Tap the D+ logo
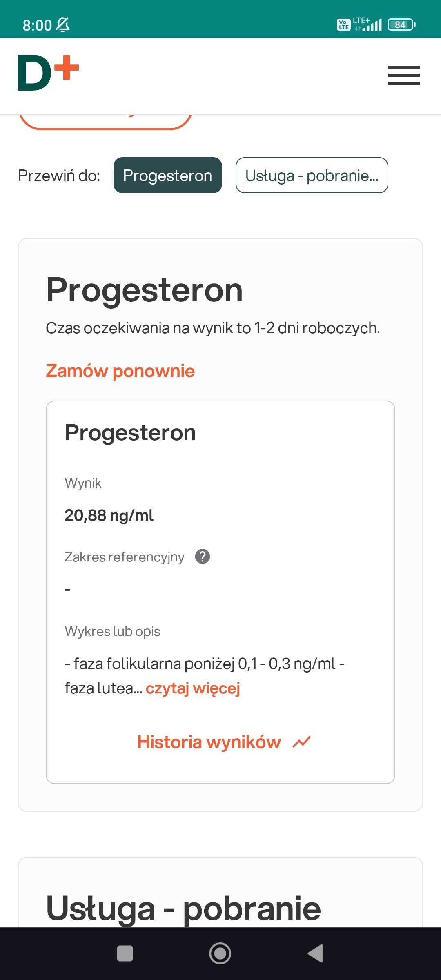Screen dimensions: 441x980 coord(48,73)
